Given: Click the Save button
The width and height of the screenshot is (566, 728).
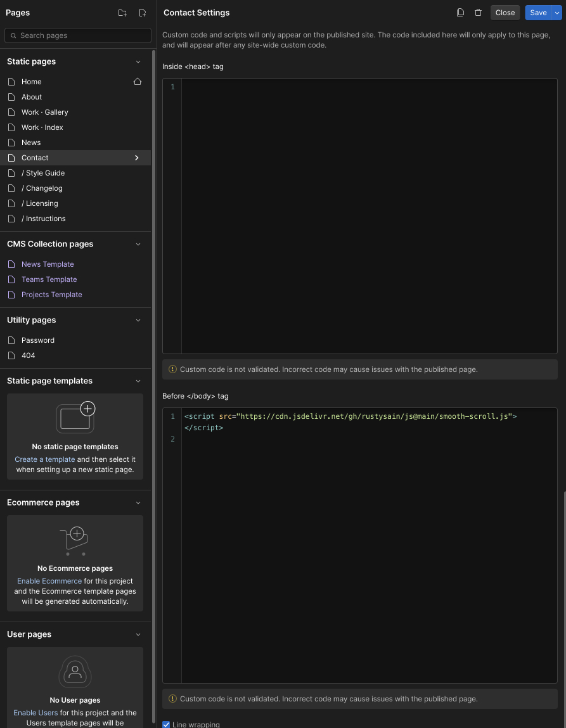Looking at the screenshot, I should point(538,13).
